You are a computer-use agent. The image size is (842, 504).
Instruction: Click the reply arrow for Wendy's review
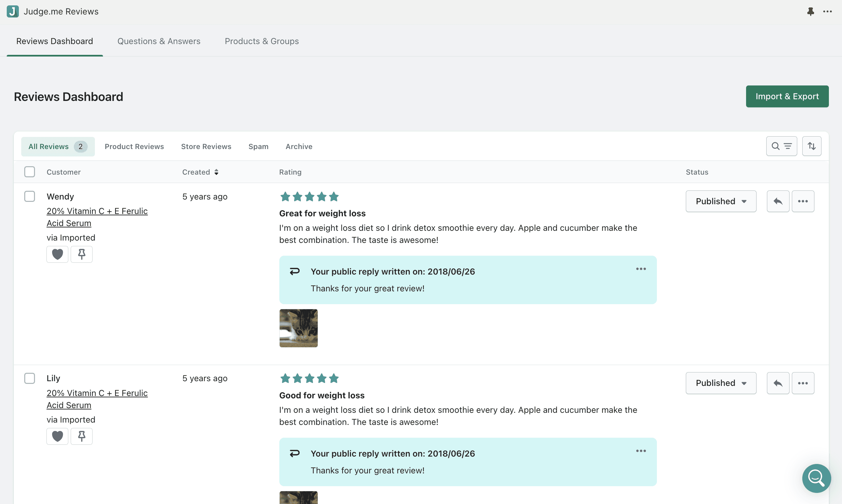(778, 201)
